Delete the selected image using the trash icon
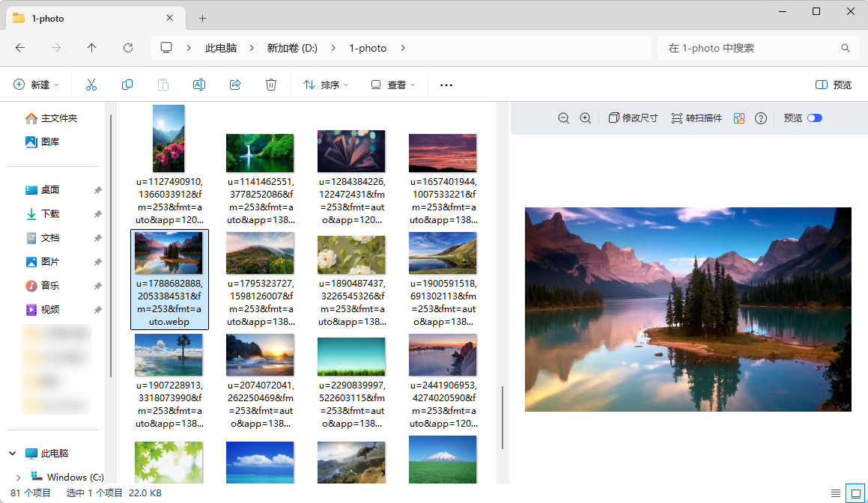The width and height of the screenshot is (868, 503). click(271, 84)
